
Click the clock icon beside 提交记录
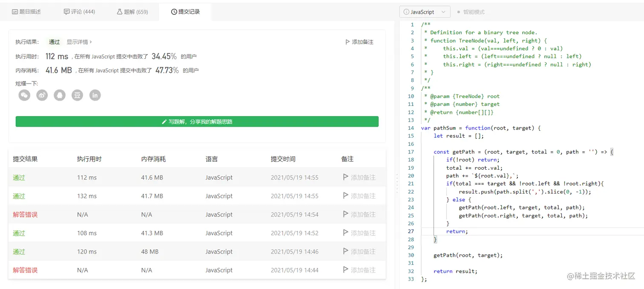pos(174,12)
